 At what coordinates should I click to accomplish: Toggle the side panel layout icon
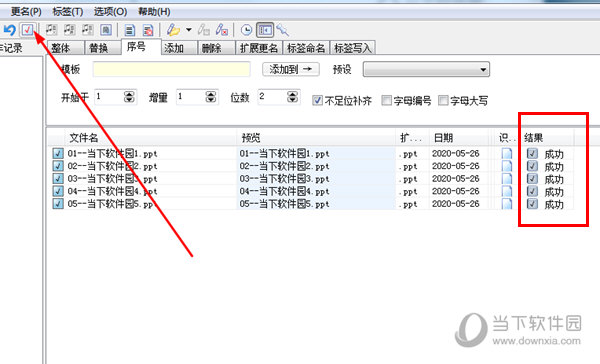[265, 30]
